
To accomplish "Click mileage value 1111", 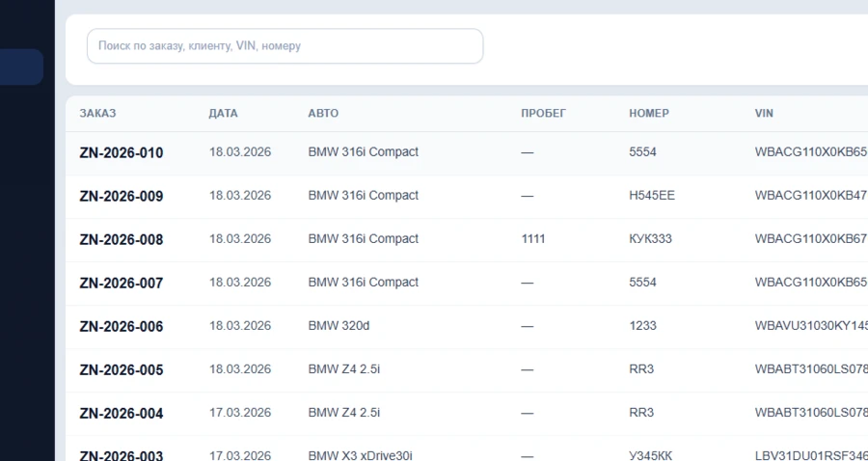I will pyautogui.click(x=533, y=239).
